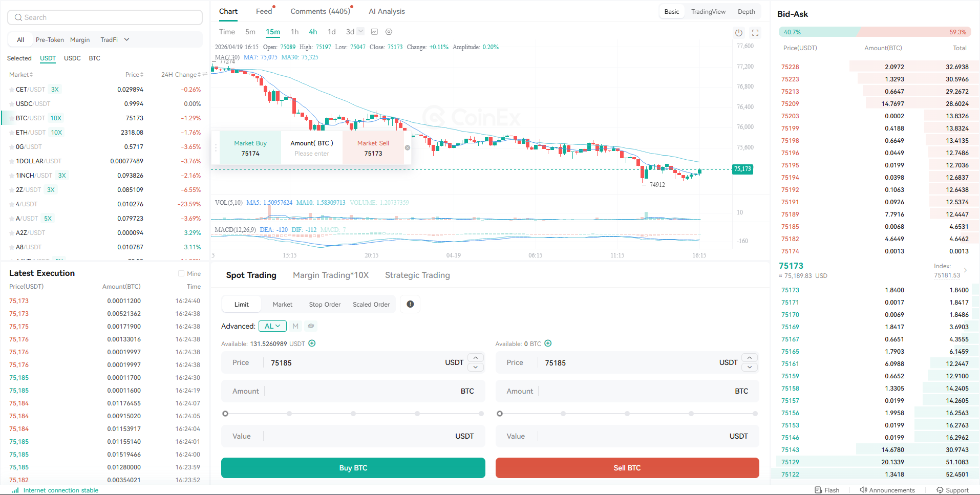Sort the list by 24H Change
The width and height of the screenshot is (980, 495).
pos(181,75)
